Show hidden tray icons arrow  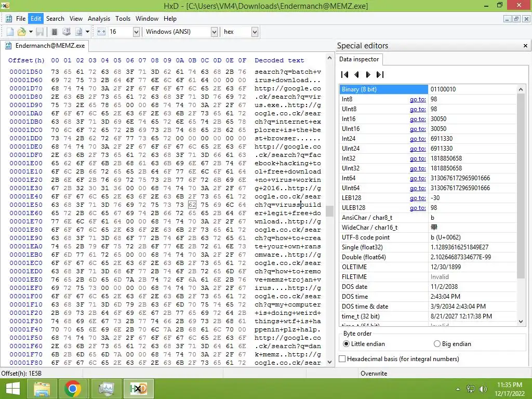(x=458, y=389)
